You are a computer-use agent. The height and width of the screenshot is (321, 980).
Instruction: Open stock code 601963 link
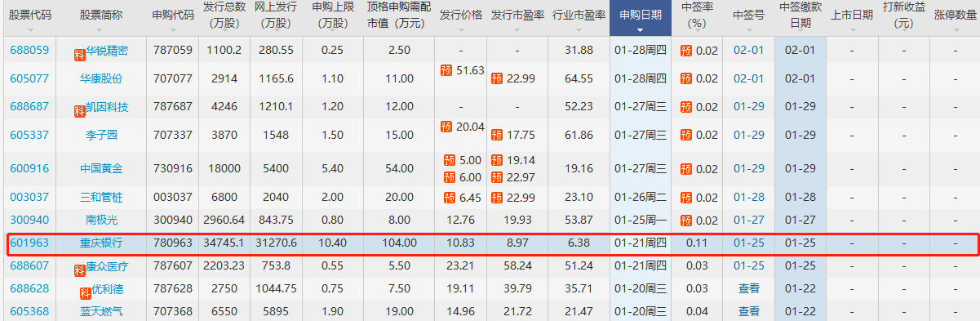pyautogui.click(x=29, y=243)
